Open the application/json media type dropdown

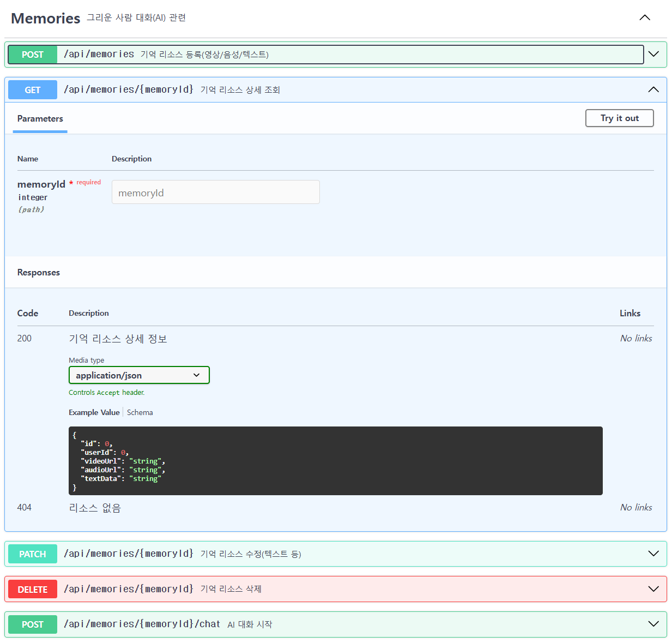(x=139, y=375)
